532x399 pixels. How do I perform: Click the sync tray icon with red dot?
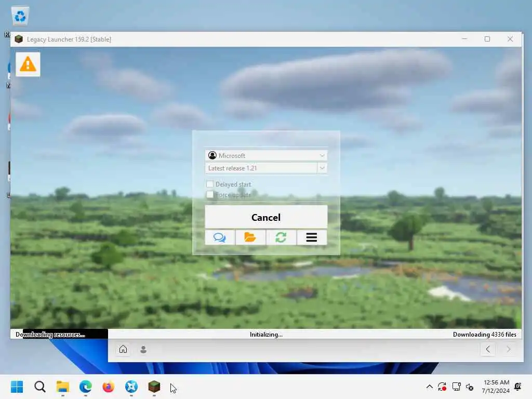(442, 387)
